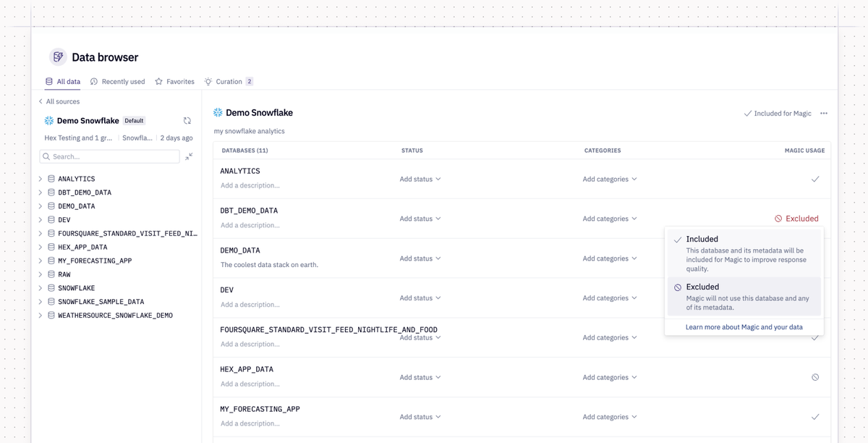Screen dimensions: 868x443
Task: Expand the ANALYTICS tree node
Action: pyautogui.click(x=41, y=179)
